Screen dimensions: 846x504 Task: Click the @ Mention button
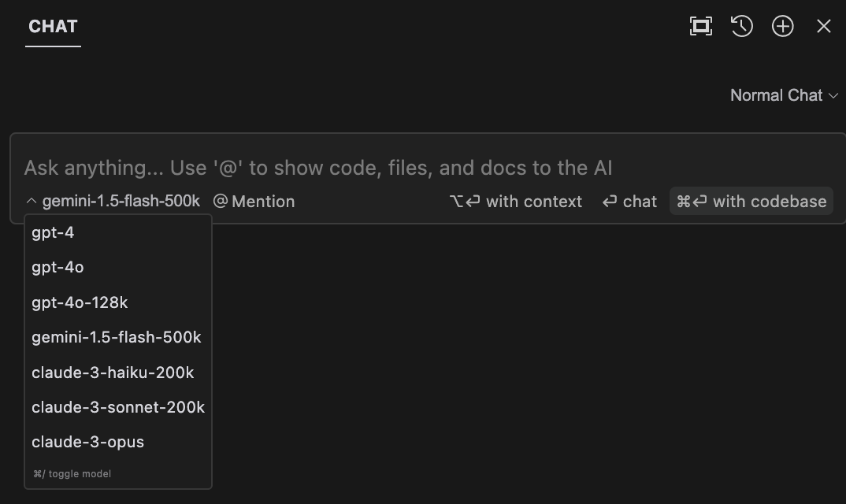point(254,202)
